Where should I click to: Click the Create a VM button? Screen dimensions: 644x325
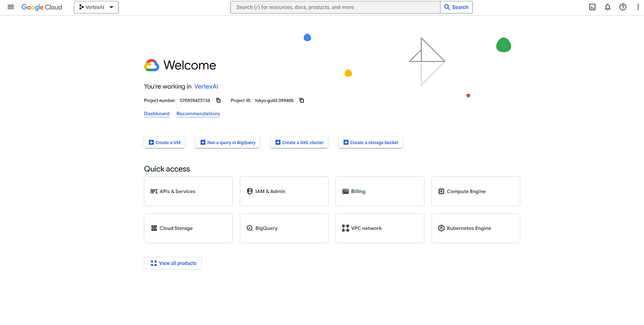[164, 142]
